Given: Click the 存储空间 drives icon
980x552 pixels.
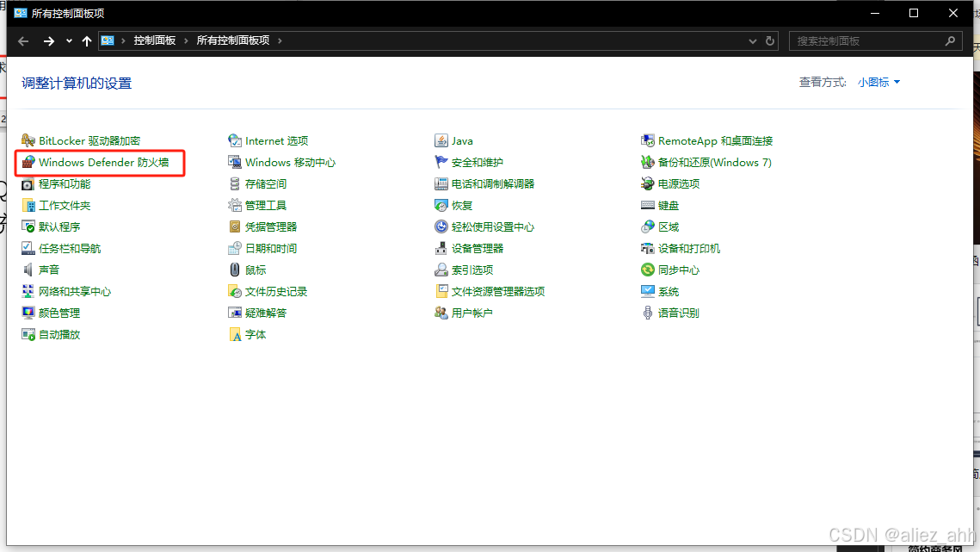Looking at the screenshot, I should 234,184.
